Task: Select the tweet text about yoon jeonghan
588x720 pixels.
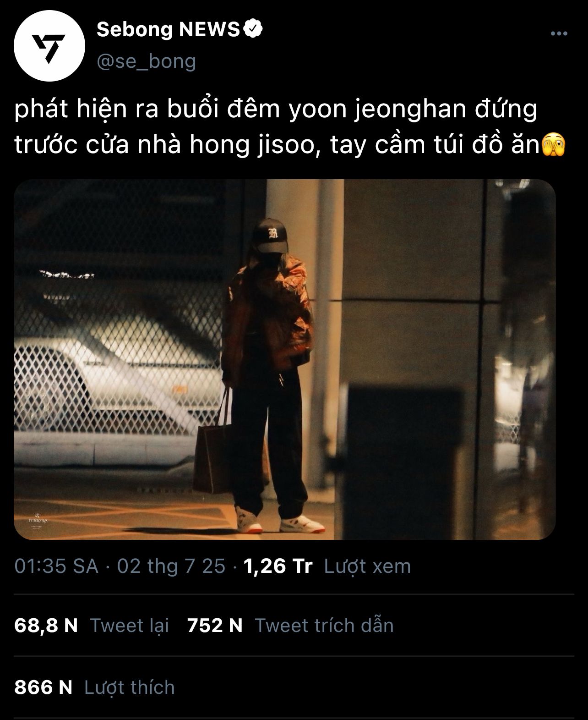Action: pos(290,127)
